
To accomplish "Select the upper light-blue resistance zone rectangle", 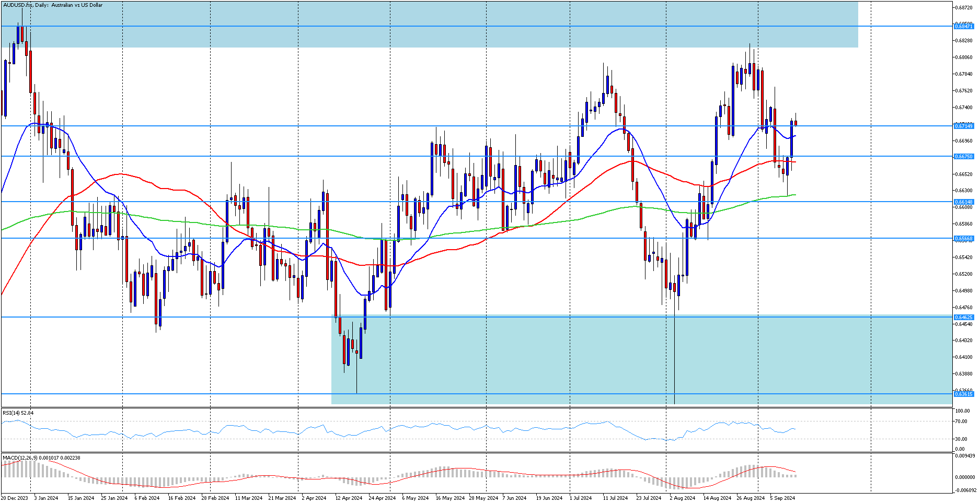I will [430, 25].
